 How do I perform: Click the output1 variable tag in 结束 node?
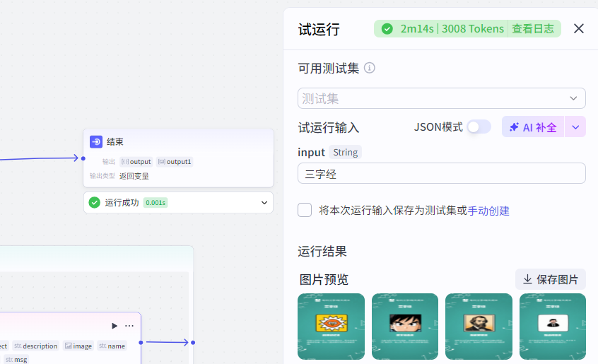coord(175,162)
